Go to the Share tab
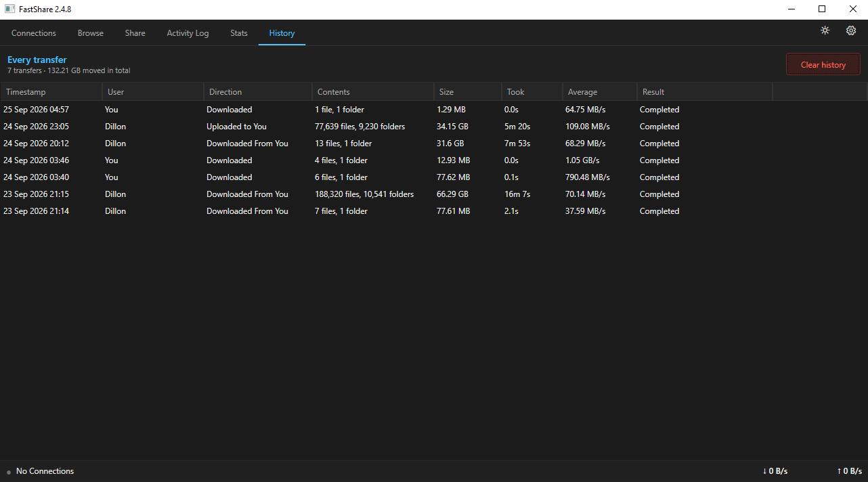Image resolution: width=868 pixels, height=482 pixels. (x=135, y=33)
